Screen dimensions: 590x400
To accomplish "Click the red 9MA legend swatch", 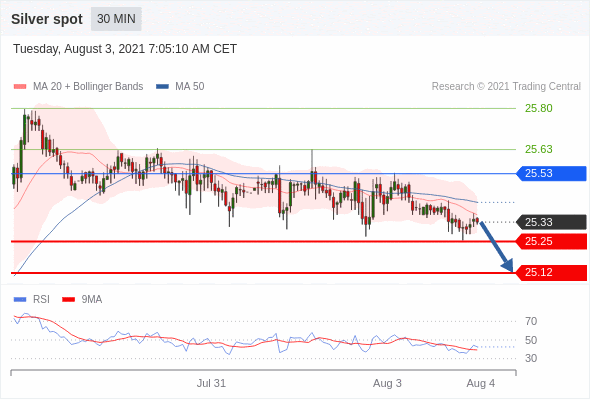I will (68, 300).
